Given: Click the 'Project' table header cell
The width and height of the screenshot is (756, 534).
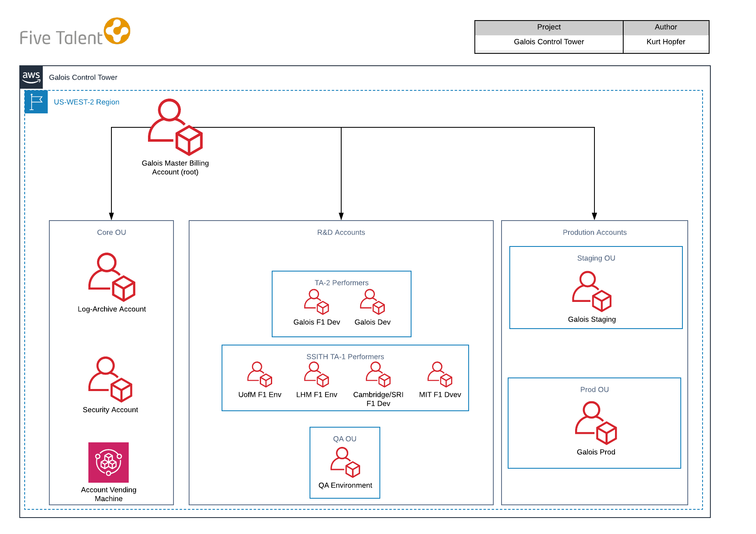Looking at the screenshot, I should point(549,28).
